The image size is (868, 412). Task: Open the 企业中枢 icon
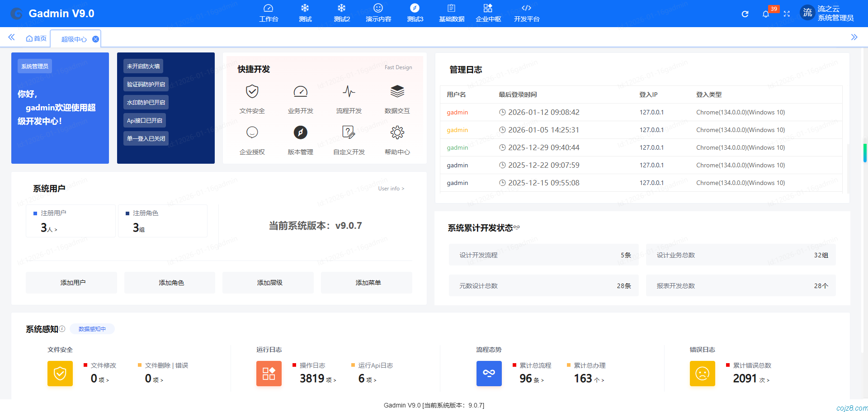pyautogui.click(x=488, y=13)
